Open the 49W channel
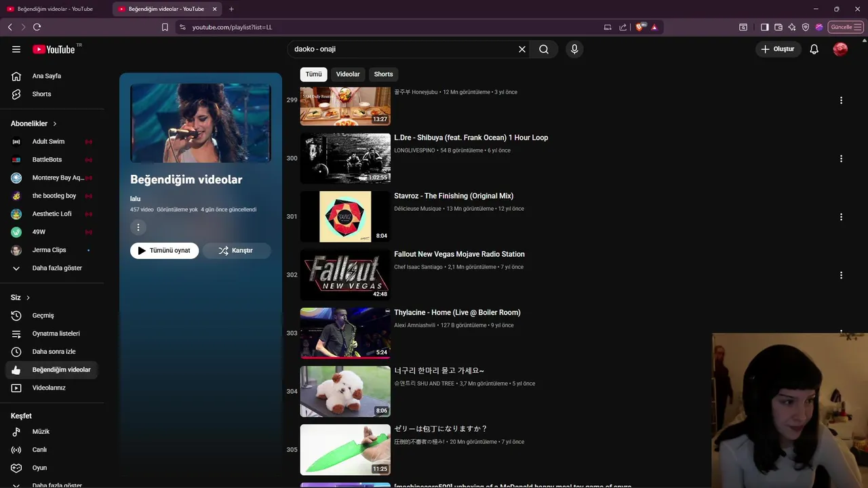This screenshot has height=488, width=868. (x=53, y=232)
